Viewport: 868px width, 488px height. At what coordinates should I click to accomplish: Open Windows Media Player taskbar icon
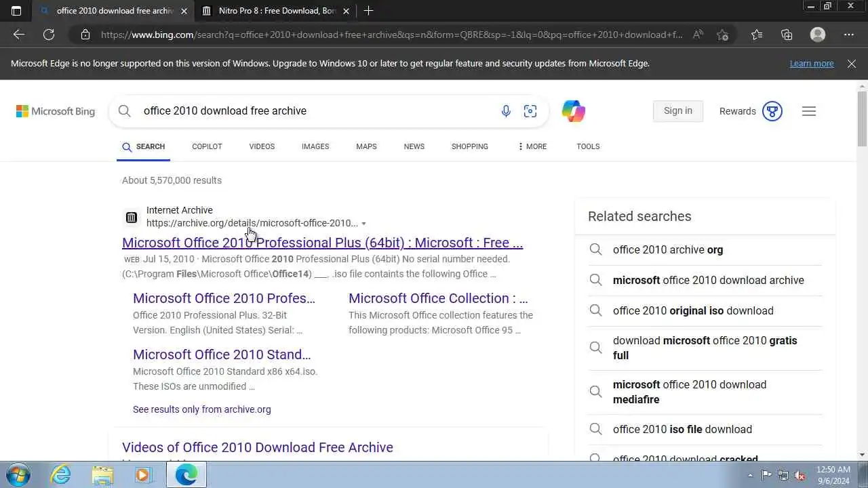pos(142,474)
